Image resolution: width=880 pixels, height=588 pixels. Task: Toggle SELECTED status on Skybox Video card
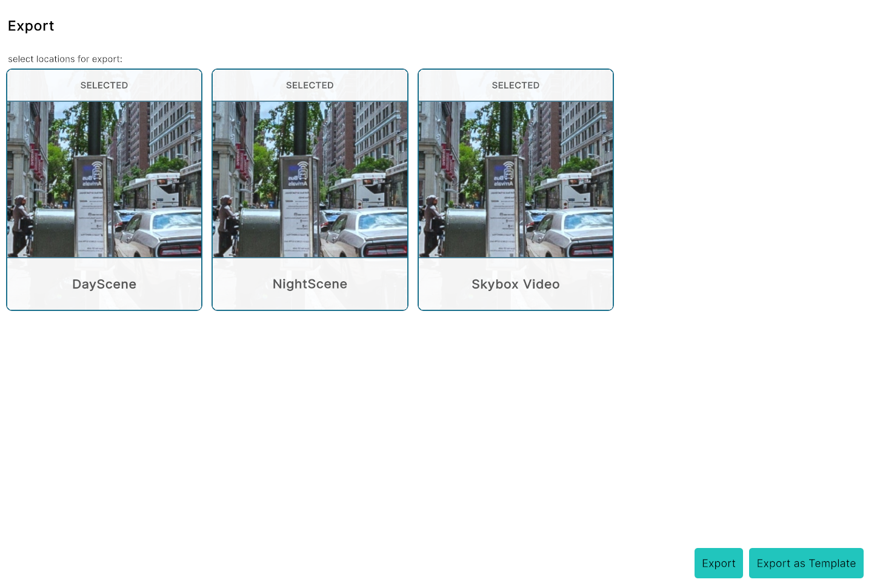click(x=515, y=85)
